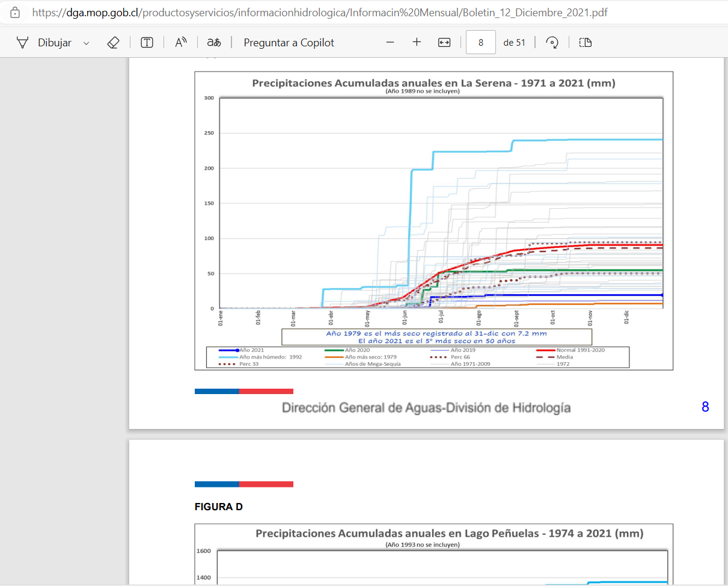This screenshot has height=586, width=728.
Task: Zoom in with the plus icon
Action: pos(417,42)
